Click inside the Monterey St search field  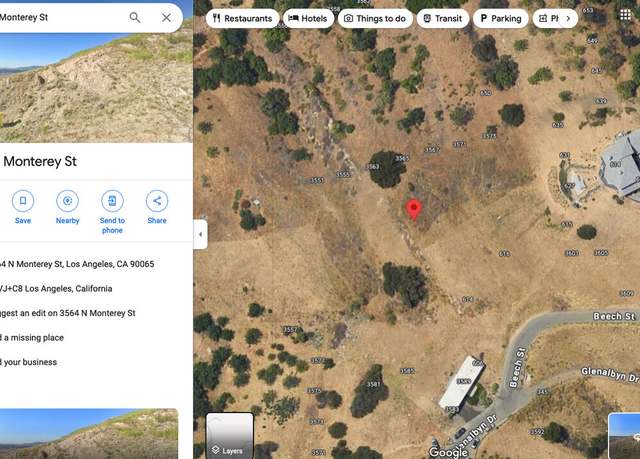point(61,18)
